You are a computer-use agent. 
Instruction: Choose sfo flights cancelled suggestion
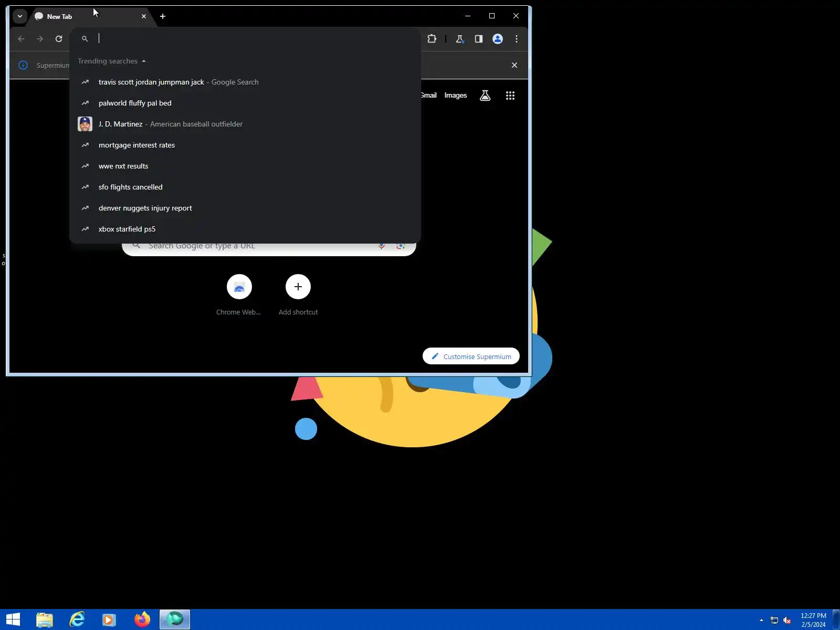pyautogui.click(x=245, y=187)
